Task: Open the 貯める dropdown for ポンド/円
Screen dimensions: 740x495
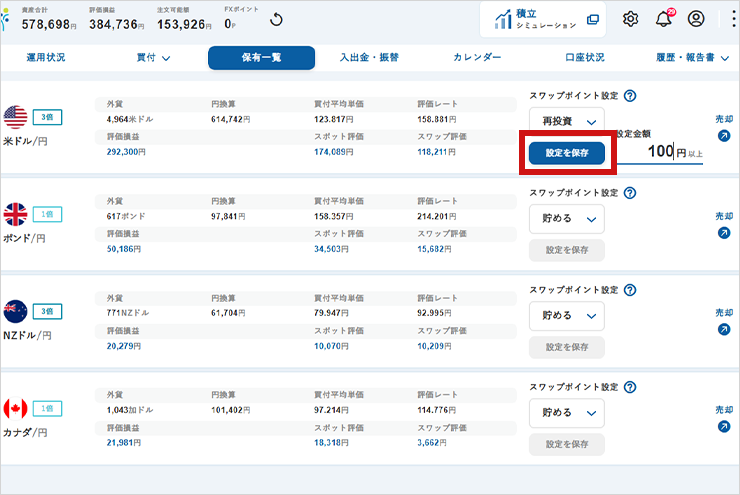Action: [567, 219]
